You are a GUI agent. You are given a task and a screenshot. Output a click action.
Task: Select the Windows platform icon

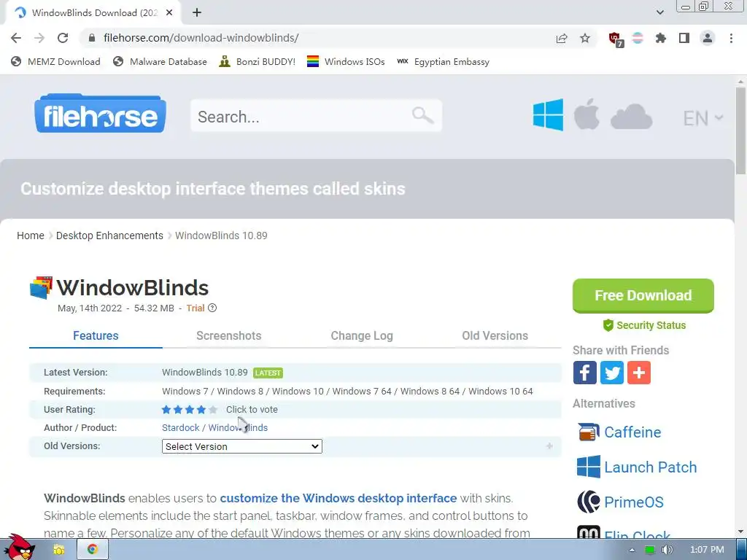tap(548, 114)
